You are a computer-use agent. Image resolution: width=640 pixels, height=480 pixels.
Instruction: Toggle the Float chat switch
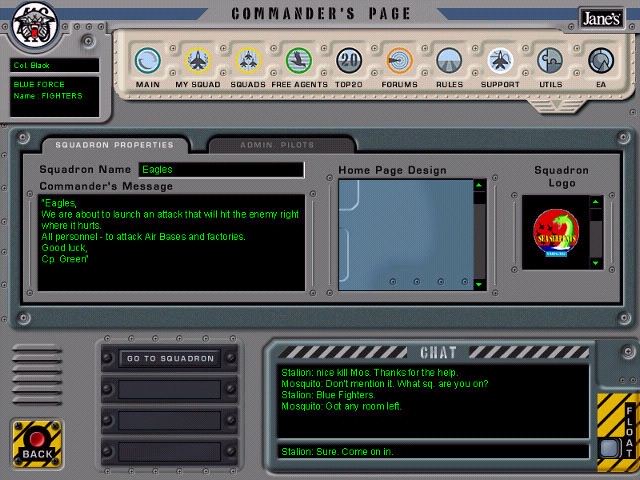pyautogui.click(x=609, y=447)
